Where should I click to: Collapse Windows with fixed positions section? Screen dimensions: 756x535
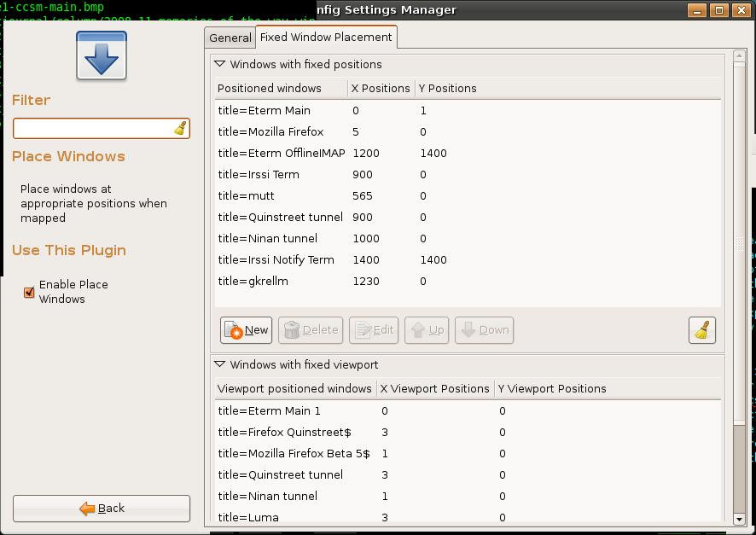(219, 64)
